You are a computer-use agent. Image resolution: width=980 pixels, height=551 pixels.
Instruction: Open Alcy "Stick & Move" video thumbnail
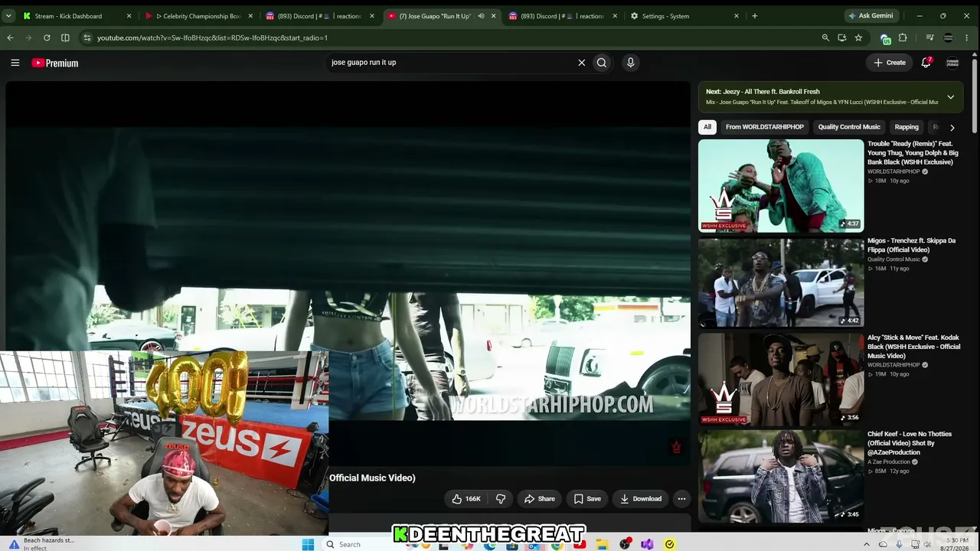(x=781, y=380)
